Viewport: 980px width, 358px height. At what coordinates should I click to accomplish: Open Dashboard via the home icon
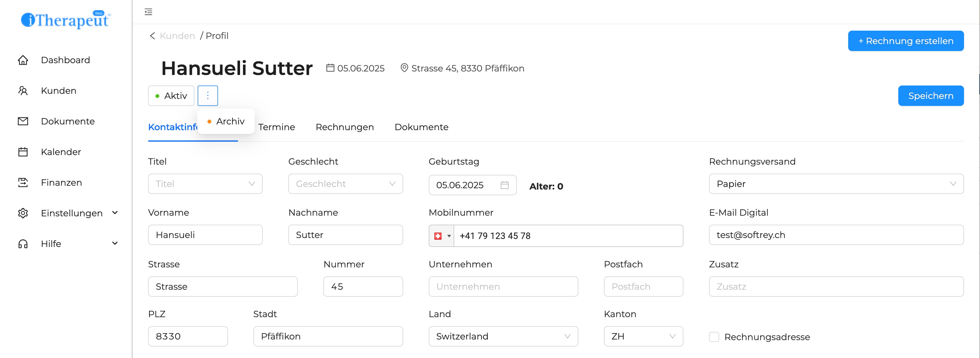point(23,60)
